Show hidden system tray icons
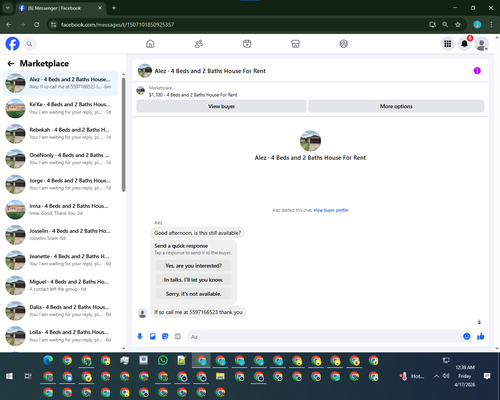 (x=436, y=376)
